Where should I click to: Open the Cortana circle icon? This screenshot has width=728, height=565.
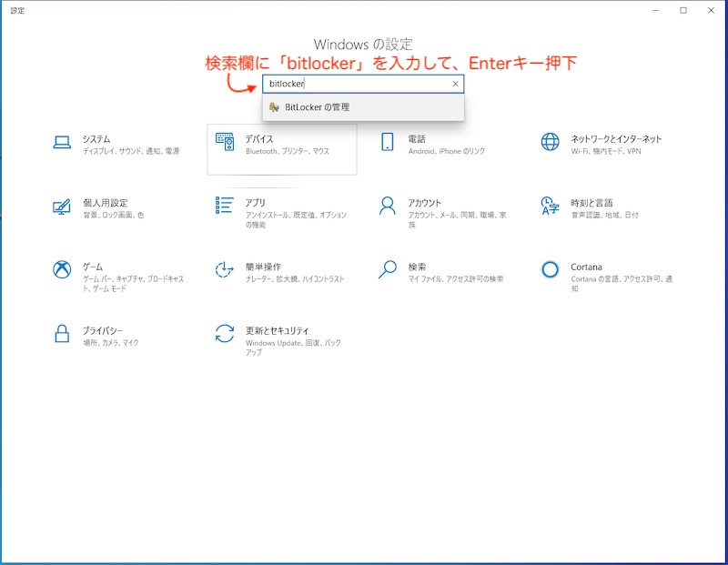(x=551, y=269)
